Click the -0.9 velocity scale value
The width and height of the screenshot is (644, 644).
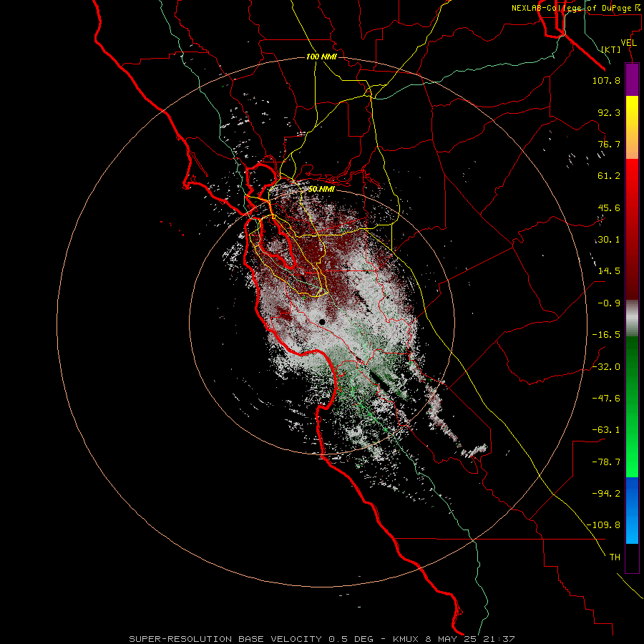[x=609, y=303]
